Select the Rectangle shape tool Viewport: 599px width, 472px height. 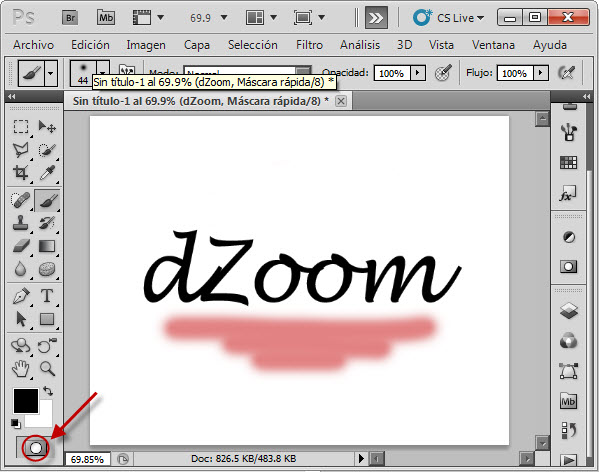47,319
